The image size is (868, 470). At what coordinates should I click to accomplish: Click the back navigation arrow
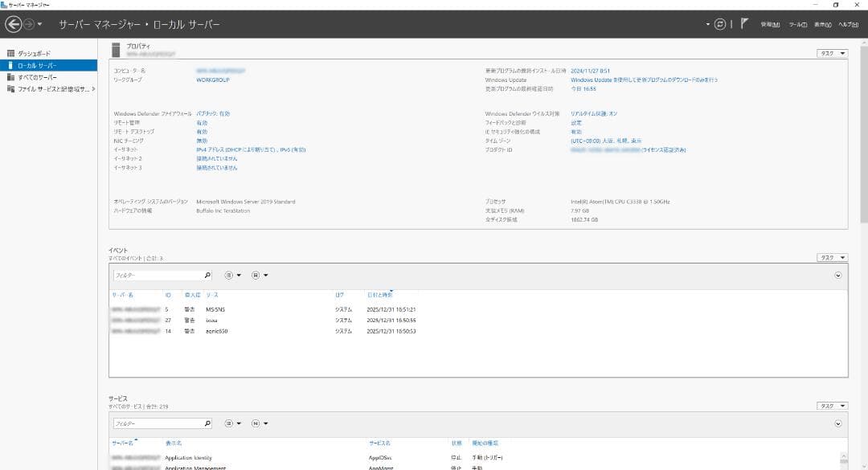[x=15, y=25]
